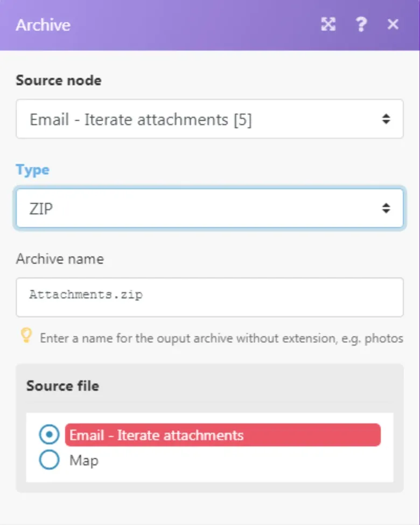Close the Archive dialog
Viewport: 420px width, 525px height.
[393, 24]
